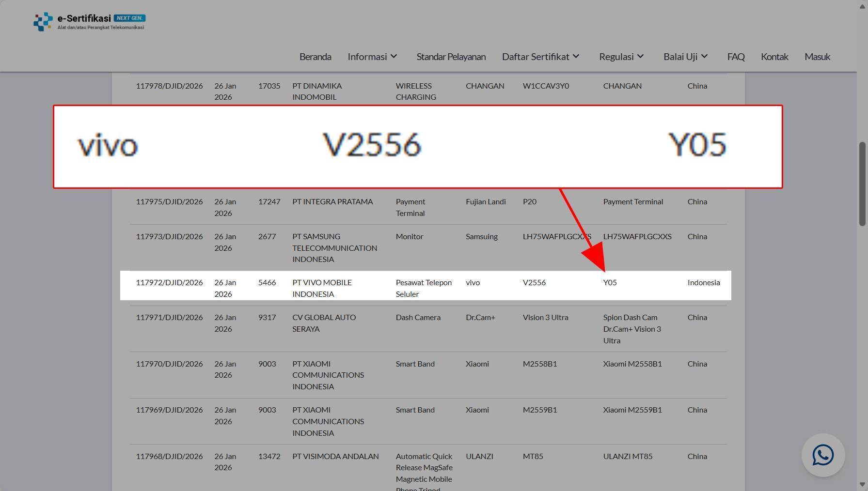This screenshot has width=868, height=491.
Task: Click the Dash Camera device cell
Action: 418,317
